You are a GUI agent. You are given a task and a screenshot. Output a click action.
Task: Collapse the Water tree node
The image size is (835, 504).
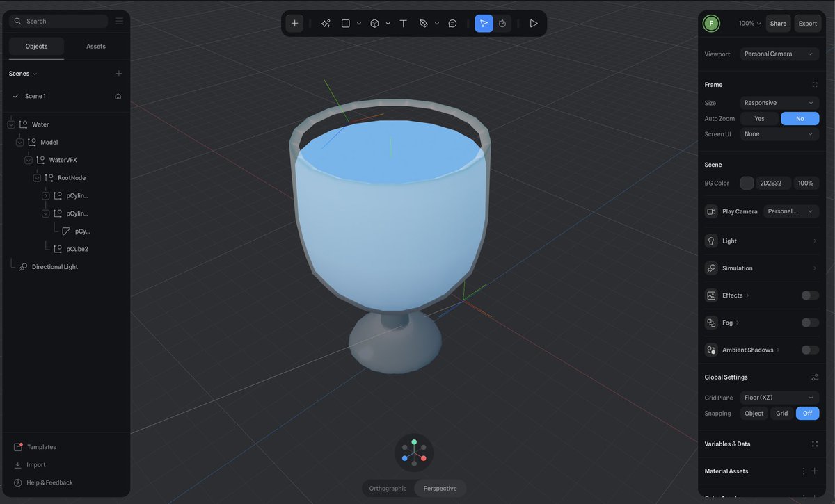pos(10,124)
